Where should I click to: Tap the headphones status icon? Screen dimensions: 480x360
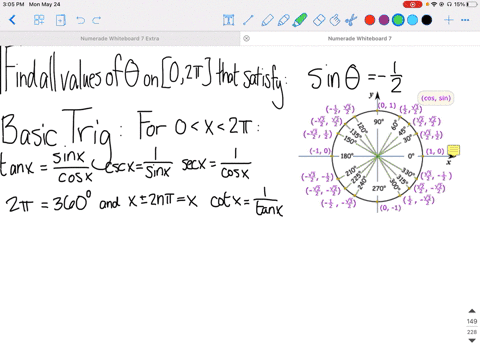(x=449, y=4)
